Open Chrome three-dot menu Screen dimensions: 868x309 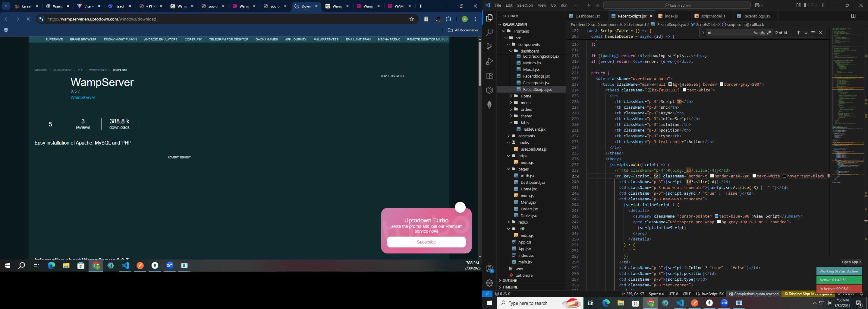pyautogui.click(x=476, y=19)
